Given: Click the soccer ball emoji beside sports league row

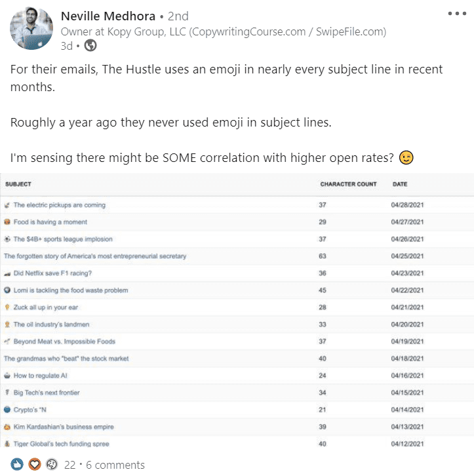Looking at the screenshot, I should point(7,239).
